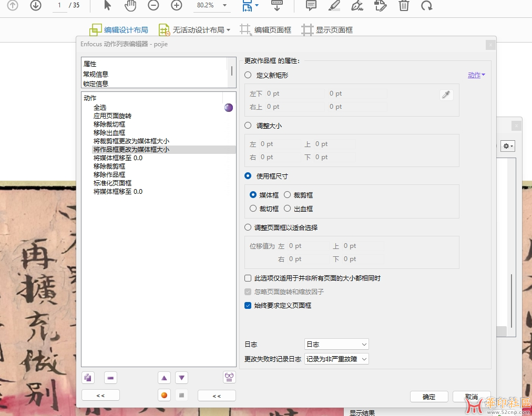Go to next page with down arrow

pos(36,5)
